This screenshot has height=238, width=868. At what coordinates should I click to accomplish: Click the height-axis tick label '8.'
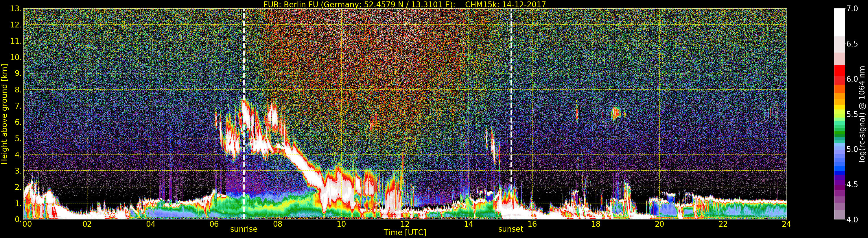click(x=18, y=90)
